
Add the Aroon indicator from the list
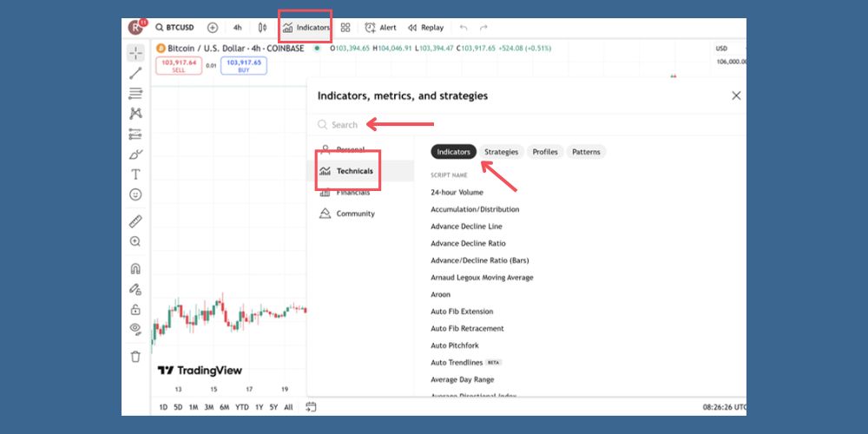(x=441, y=295)
